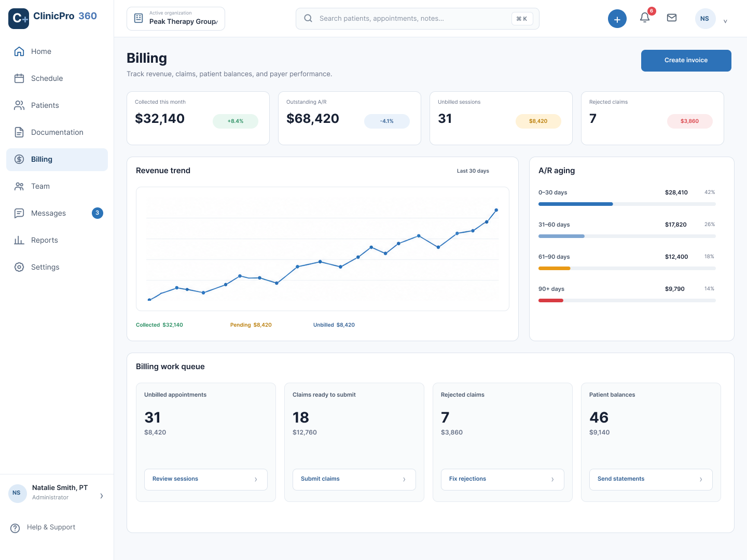
Task: Expand the Peak Therapy Group organization switcher
Action: tap(176, 19)
